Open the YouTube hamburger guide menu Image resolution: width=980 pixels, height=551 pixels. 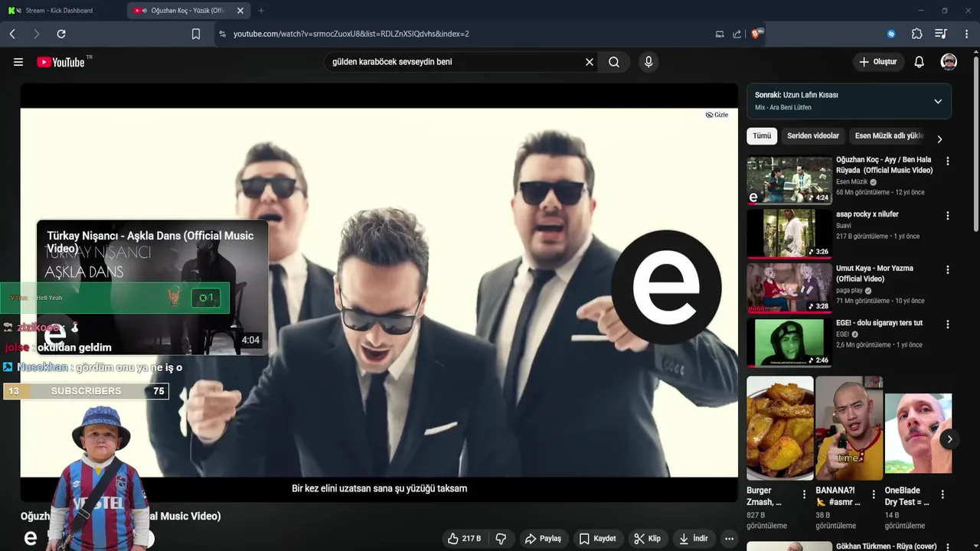(18, 62)
